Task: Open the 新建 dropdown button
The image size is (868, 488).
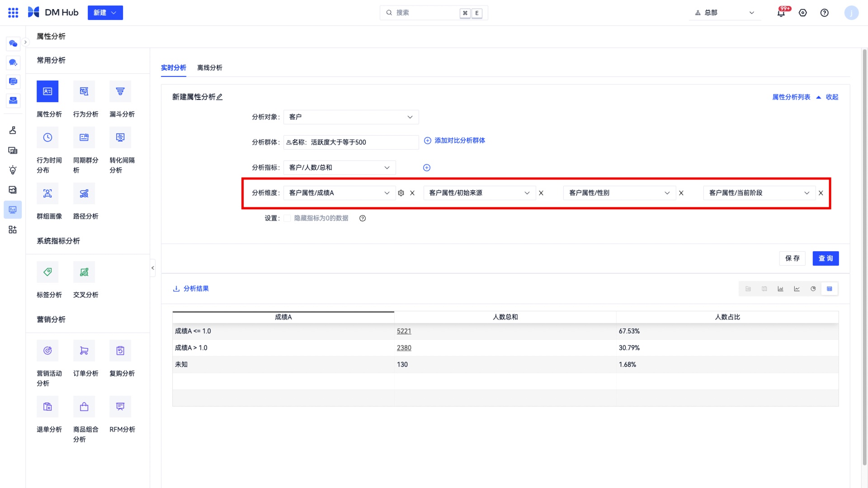Action: (105, 13)
